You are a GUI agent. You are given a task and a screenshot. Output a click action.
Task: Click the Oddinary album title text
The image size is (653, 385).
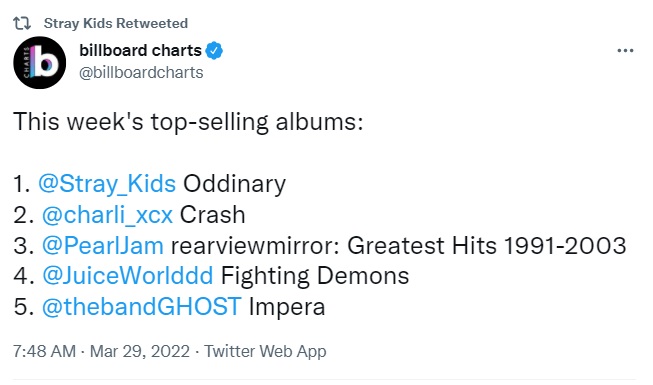[234, 184]
